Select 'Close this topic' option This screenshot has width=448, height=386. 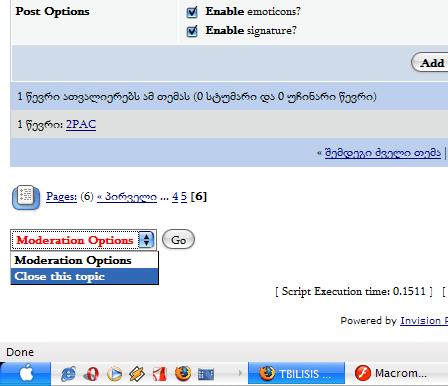(x=85, y=276)
